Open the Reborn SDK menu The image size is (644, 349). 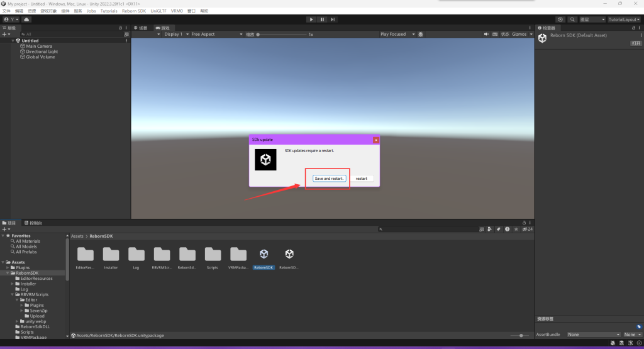(x=134, y=11)
